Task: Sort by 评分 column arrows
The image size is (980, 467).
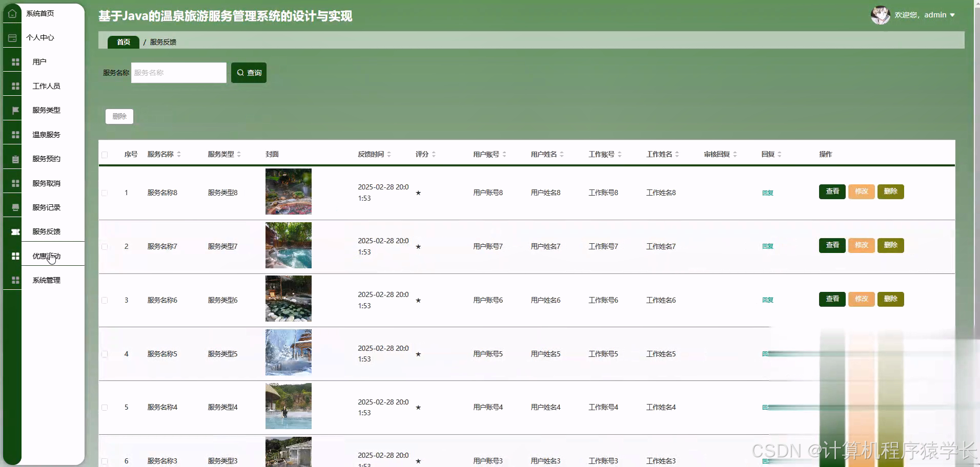Action: point(434,154)
